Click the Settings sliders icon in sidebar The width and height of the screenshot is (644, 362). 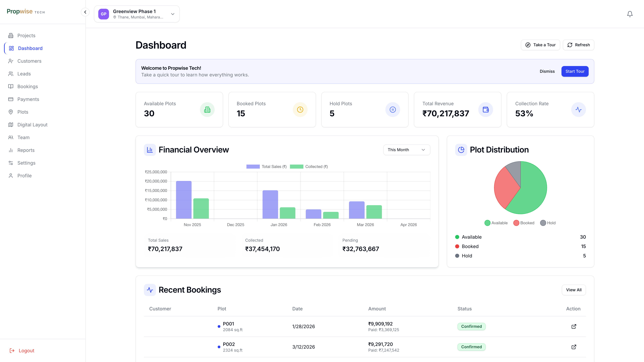point(11,163)
